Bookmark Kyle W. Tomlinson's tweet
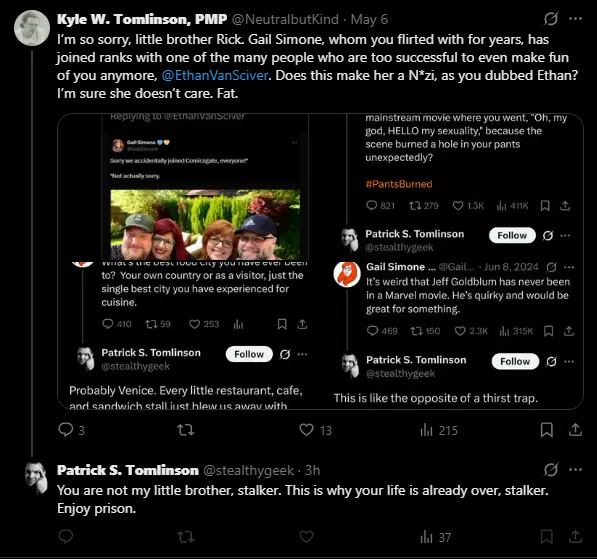597x559 pixels. 547,430
